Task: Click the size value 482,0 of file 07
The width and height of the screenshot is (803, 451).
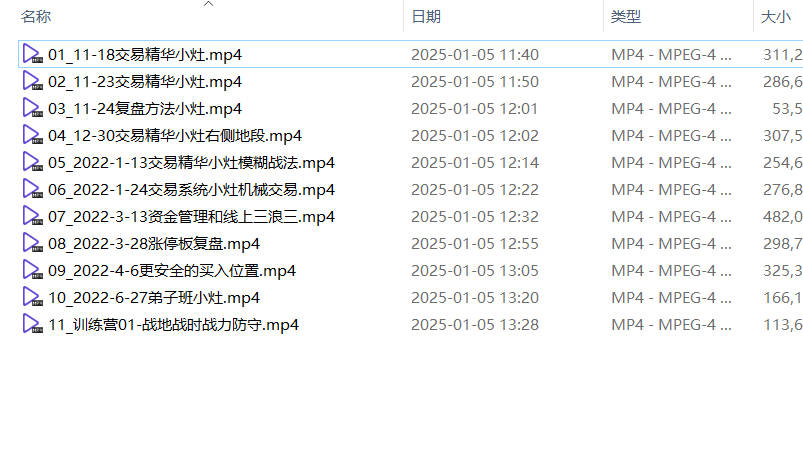Action: tap(783, 217)
